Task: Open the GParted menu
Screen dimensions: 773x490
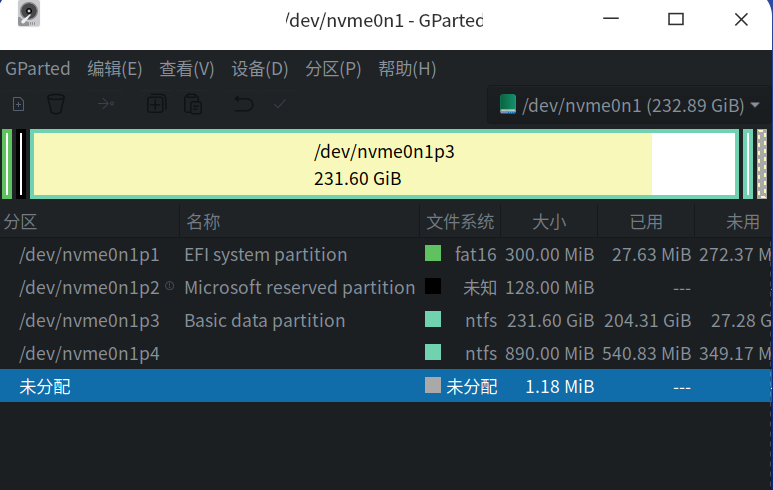Action: point(38,69)
